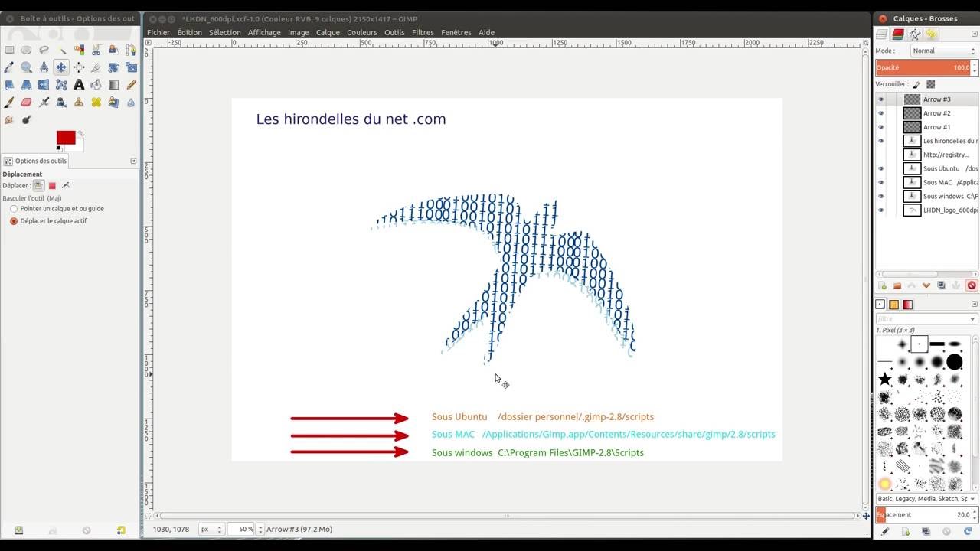
Task: Click the Opacité slider bar
Action: tap(923, 67)
